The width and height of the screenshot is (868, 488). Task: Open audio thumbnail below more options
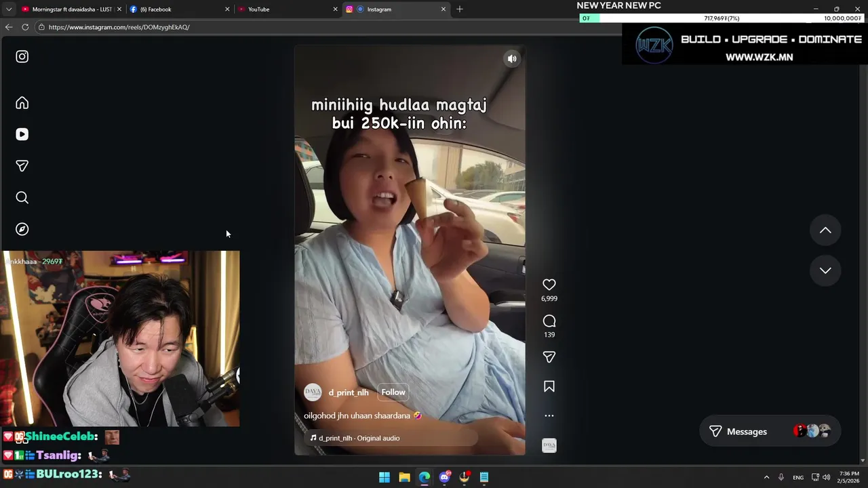point(549,445)
